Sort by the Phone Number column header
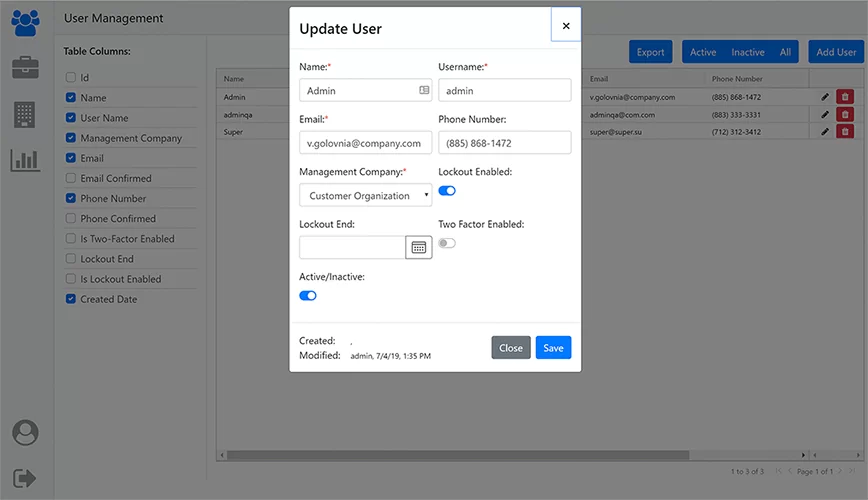 coord(737,79)
